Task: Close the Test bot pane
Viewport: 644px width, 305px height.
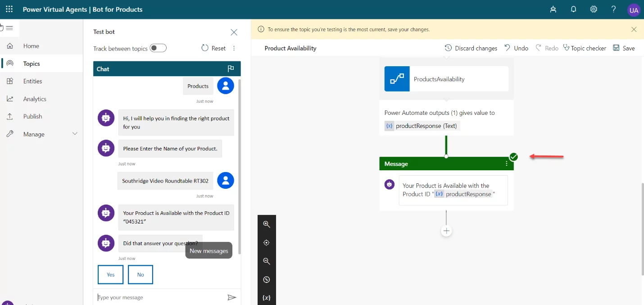Action: [234, 32]
